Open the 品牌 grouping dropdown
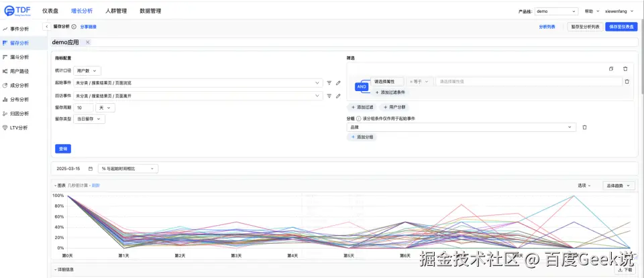The image size is (644, 278). [462, 127]
